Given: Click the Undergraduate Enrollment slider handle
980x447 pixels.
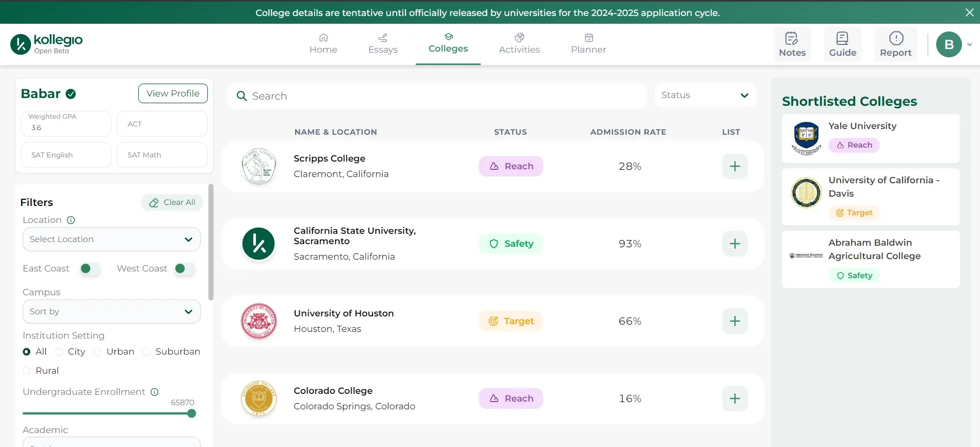Looking at the screenshot, I should [192, 413].
